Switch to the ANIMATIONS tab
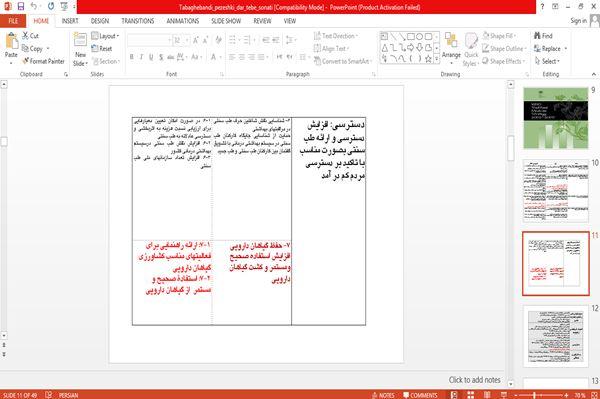Screen dimensions: 600x399 183,21
